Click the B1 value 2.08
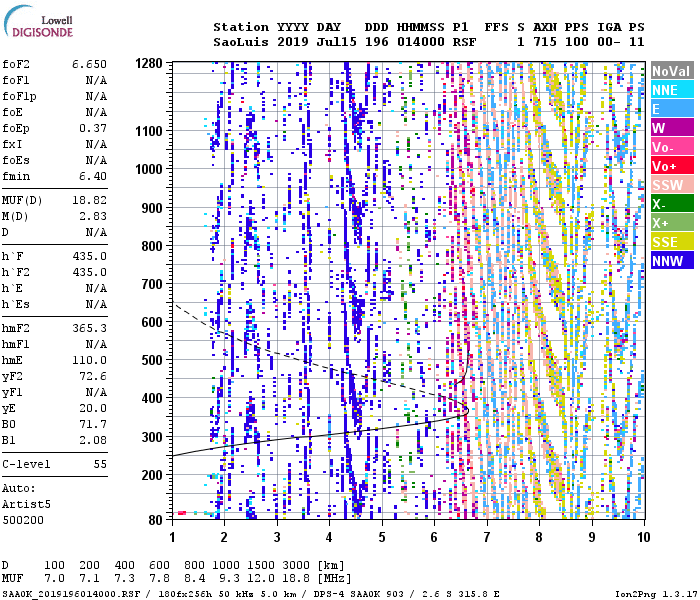Screen dimensions: 700x600 point(93,440)
